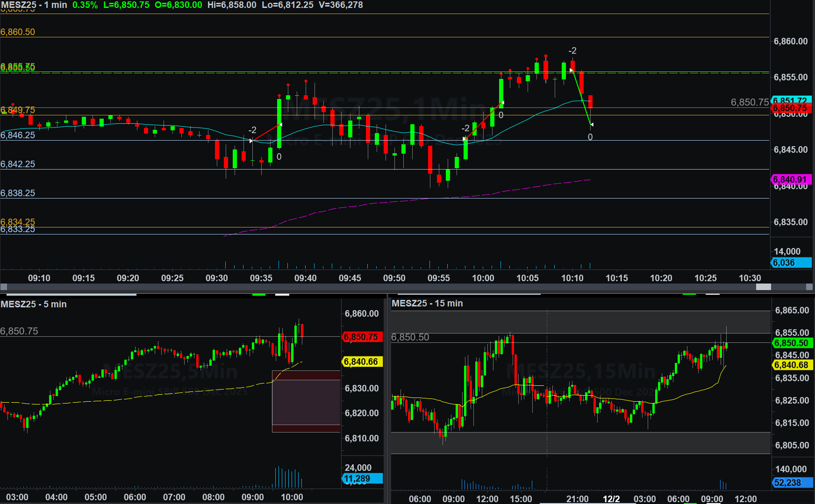The image size is (815, 504).
Task: Click the blue 6,036 volume tag
Action: click(790, 263)
